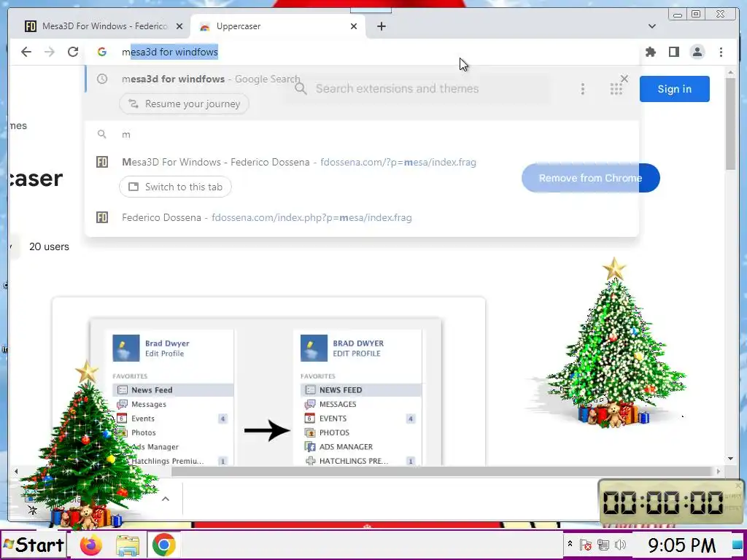Open the volume speaker tray icon
The height and width of the screenshot is (560, 747).
(620, 545)
